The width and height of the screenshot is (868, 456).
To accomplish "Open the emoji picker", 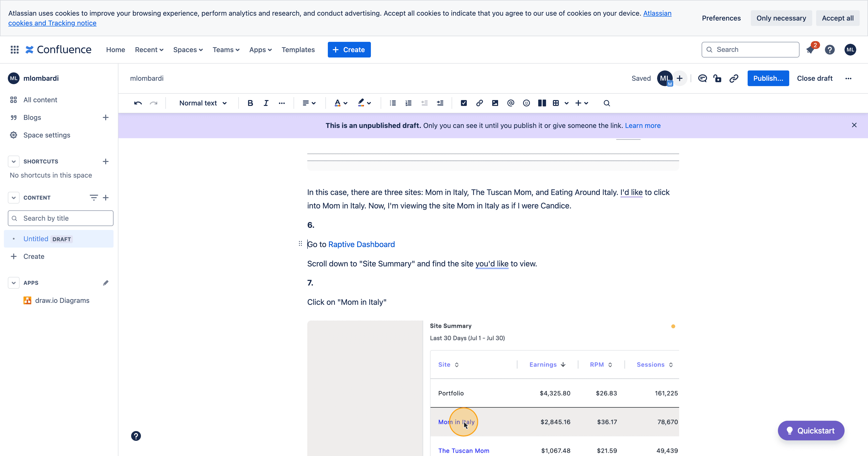I will tap(526, 103).
